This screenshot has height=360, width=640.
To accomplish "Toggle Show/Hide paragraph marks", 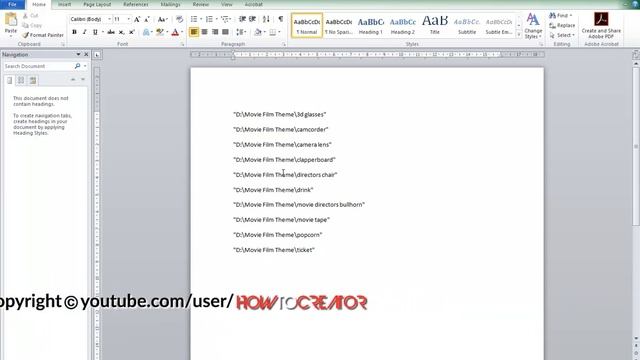I will coord(281,19).
